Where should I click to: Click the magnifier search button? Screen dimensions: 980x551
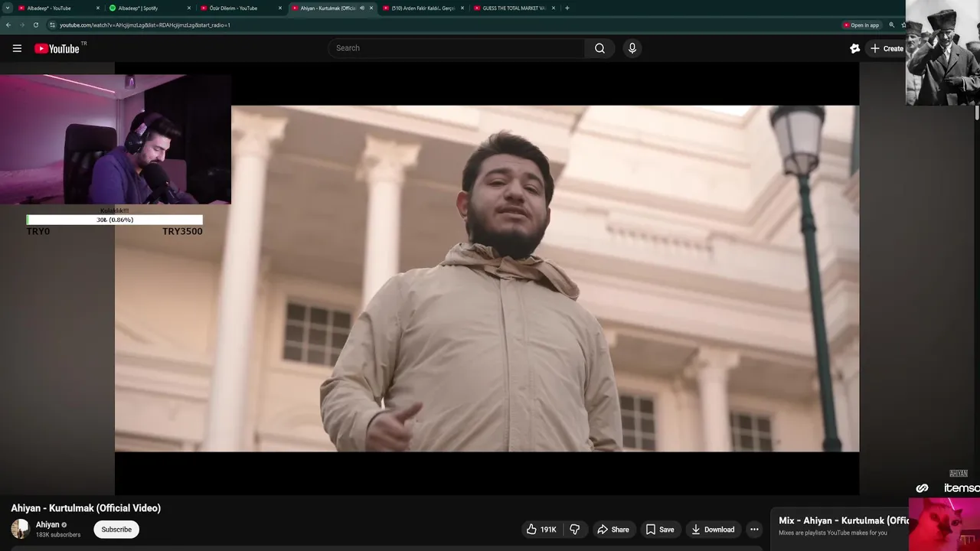point(599,48)
